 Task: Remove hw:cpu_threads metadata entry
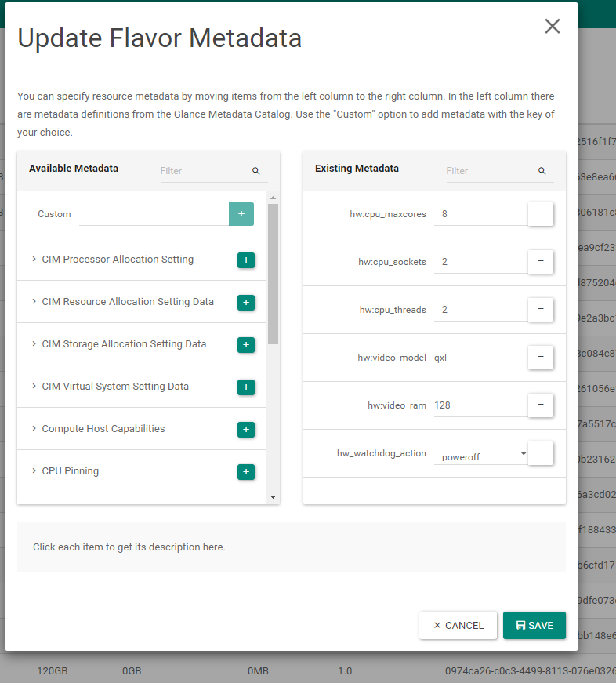click(x=540, y=310)
